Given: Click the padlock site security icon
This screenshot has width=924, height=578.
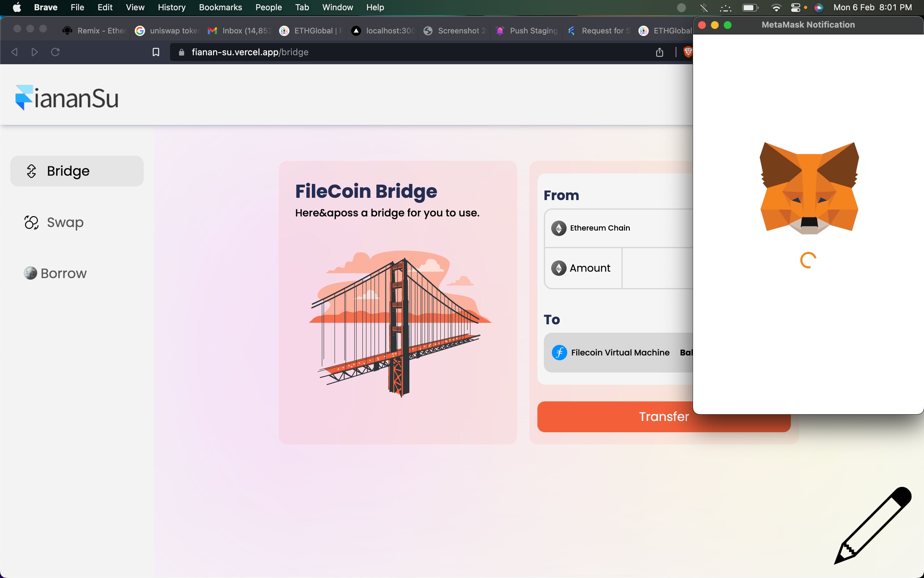Looking at the screenshot, I should [x=181, y=52].
